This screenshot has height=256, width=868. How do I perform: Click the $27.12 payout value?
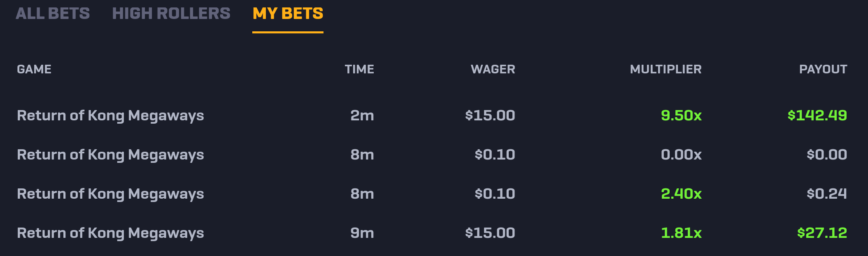[x=822, y=233]
